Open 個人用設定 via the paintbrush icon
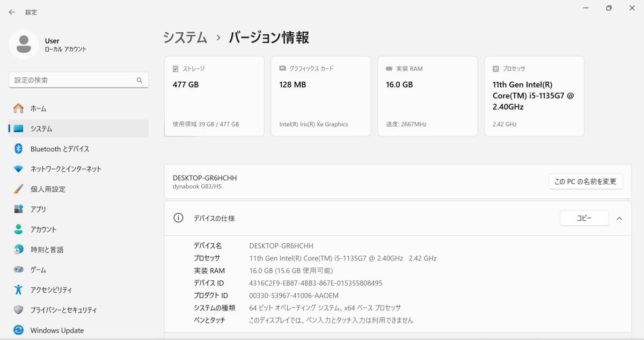The width and height of the screenshot is (644, 340). (19, 189)
